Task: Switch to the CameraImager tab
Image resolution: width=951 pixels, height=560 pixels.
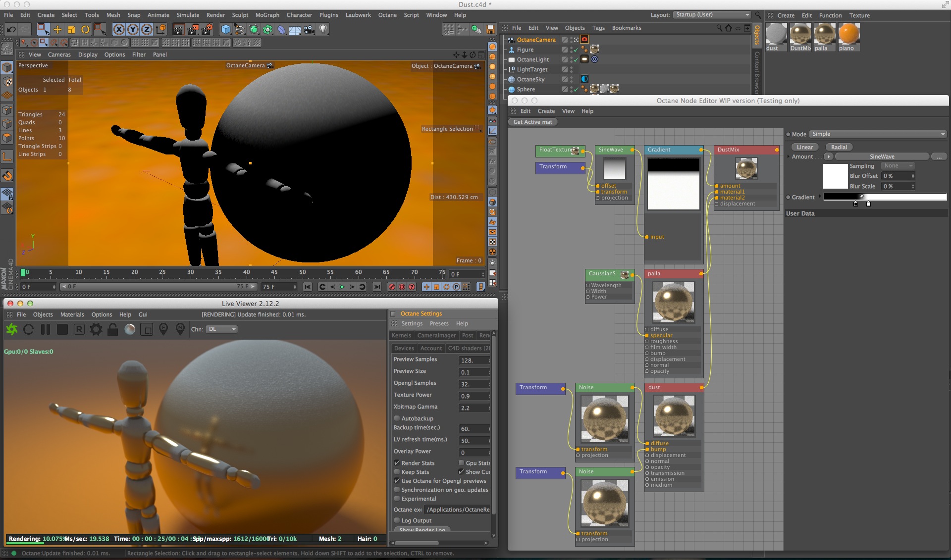Action: click(x=436, y=335)
